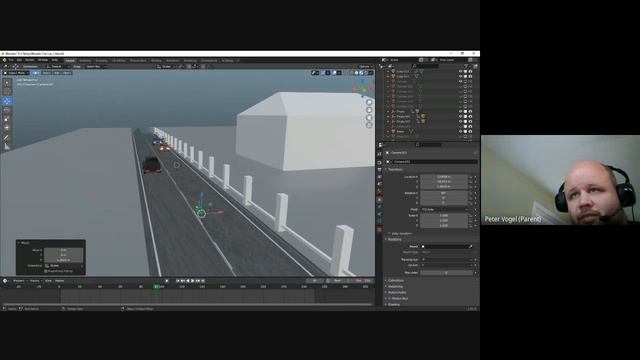Expand the Delta Transform section
Screen dimensions: 640x360
pyautogui.click(x=401, y=233)
